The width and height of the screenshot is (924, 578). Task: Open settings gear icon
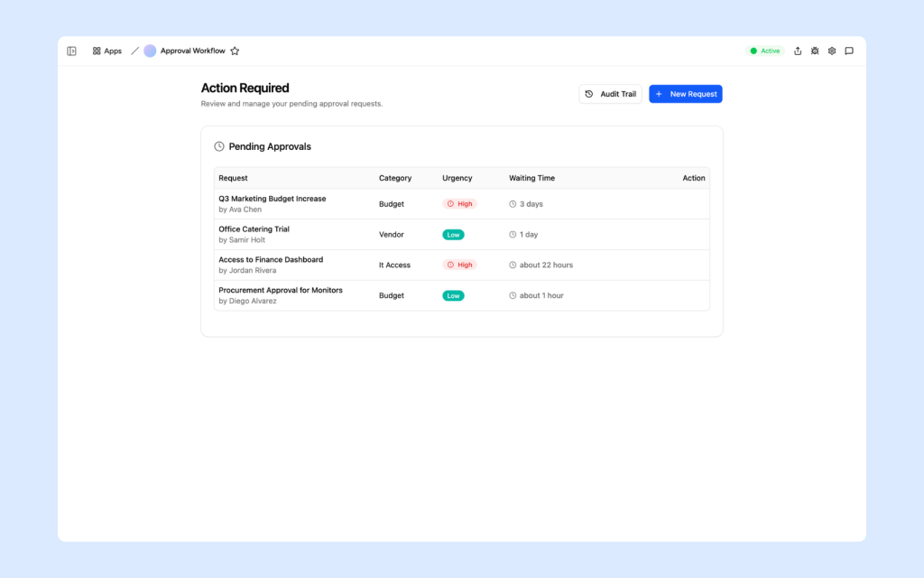[832, 51]
